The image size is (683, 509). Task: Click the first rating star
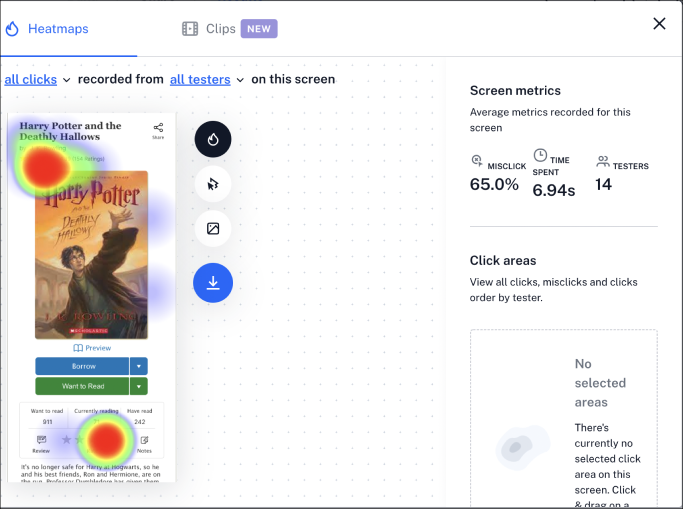click(x=66, y=440)
